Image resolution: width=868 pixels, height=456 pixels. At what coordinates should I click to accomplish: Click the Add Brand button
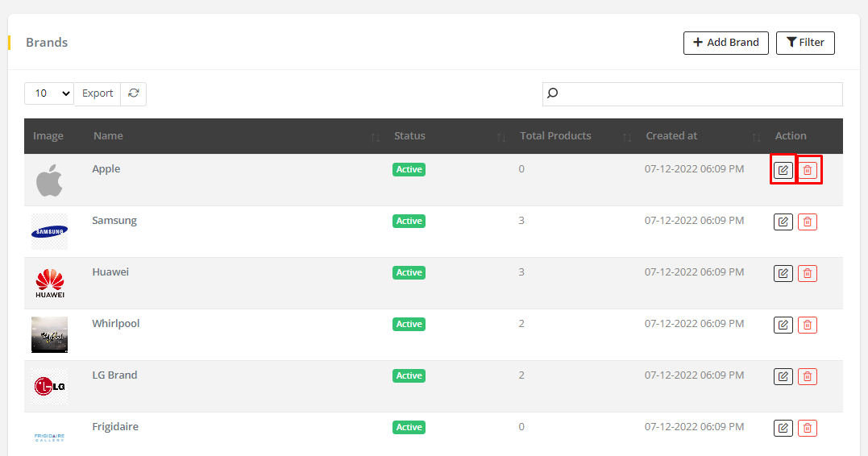[725, 43]
